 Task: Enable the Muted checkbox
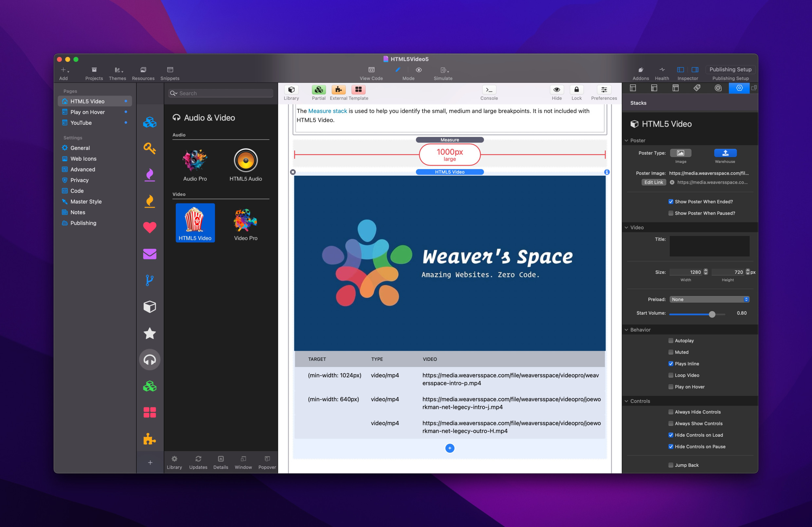click(x=670, y=352)
